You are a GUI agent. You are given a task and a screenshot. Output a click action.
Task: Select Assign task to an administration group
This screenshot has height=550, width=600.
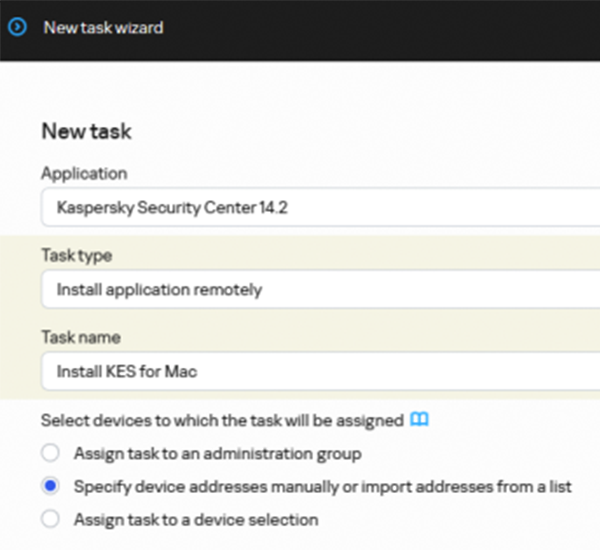(50, 453)
